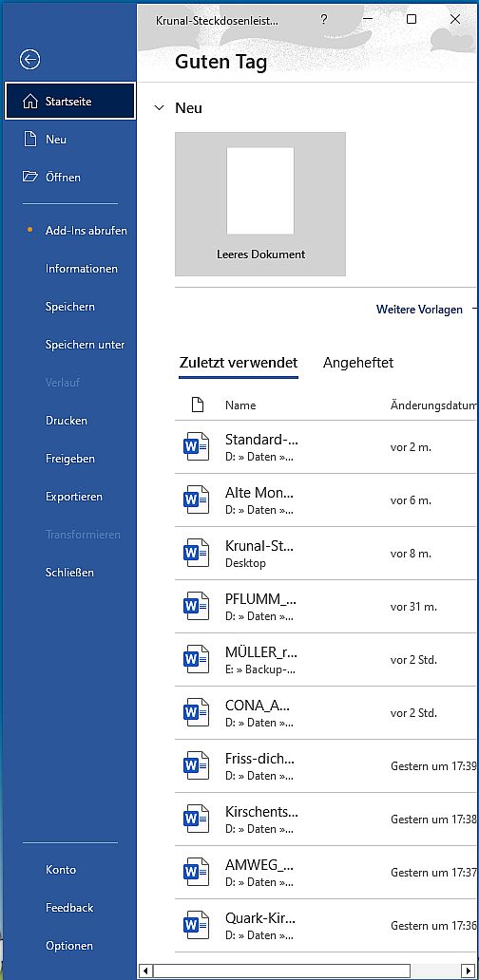Image resolution: width=479 pixels, height=980 pixels.
Task: Choose Drucken from the sidebar
Action: pyautogui.click(x=67, y=421)
